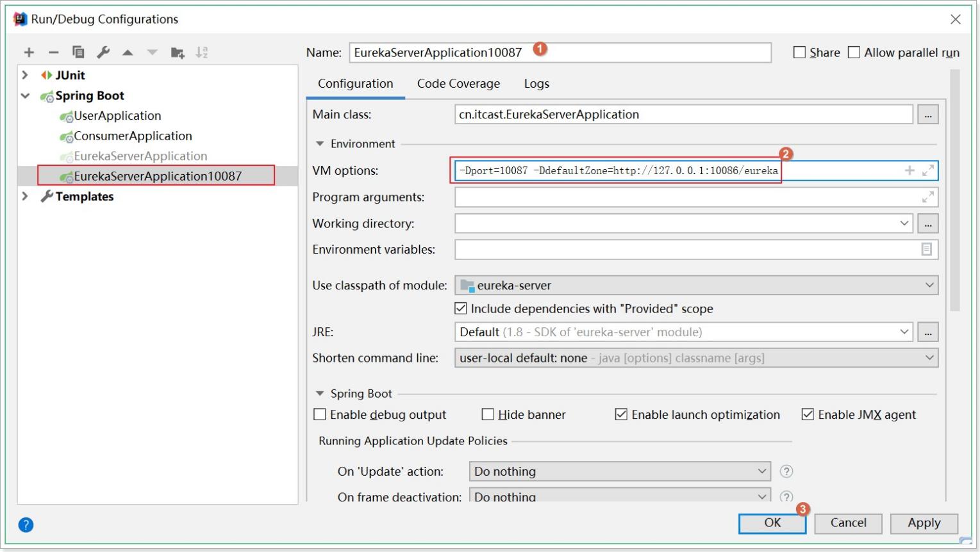Click help icon beside 'Update' action
The height and width of the screenshot is (552, 980).
click(x=786, y=471)
